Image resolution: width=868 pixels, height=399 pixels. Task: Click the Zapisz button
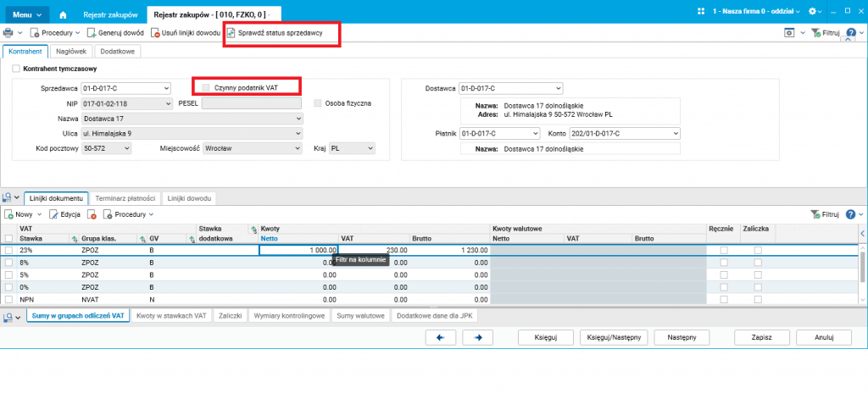pos(762,337)
